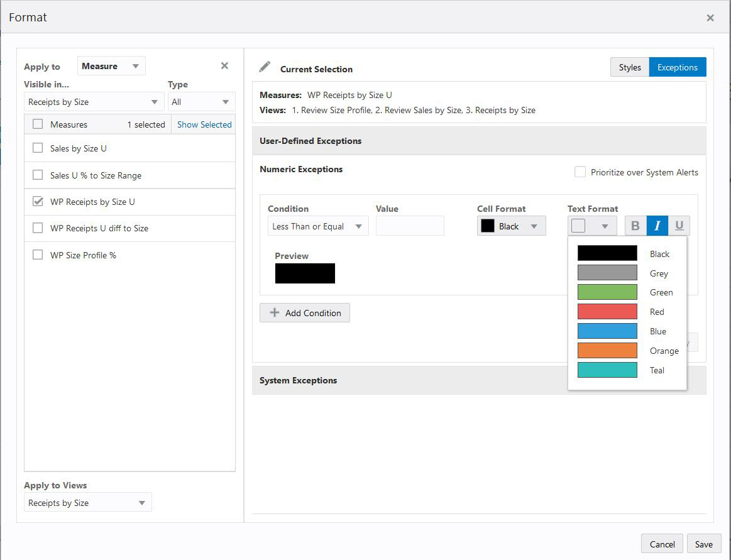Choose the Red text color swatch
The width and height of the screenshot is (731, 560).
607,312
